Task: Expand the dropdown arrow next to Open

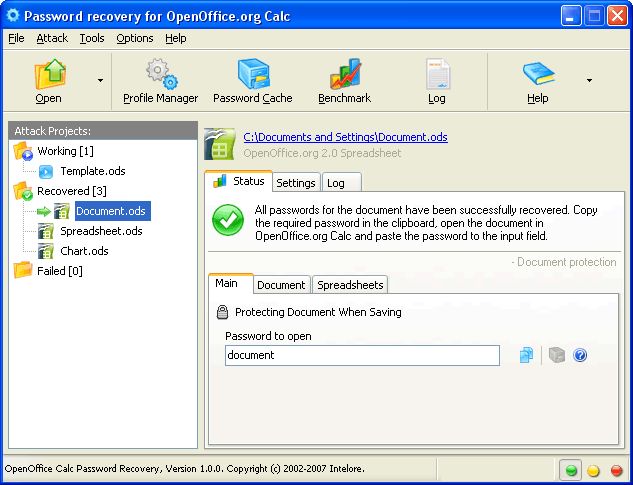Action: click(x=100, y=80)
